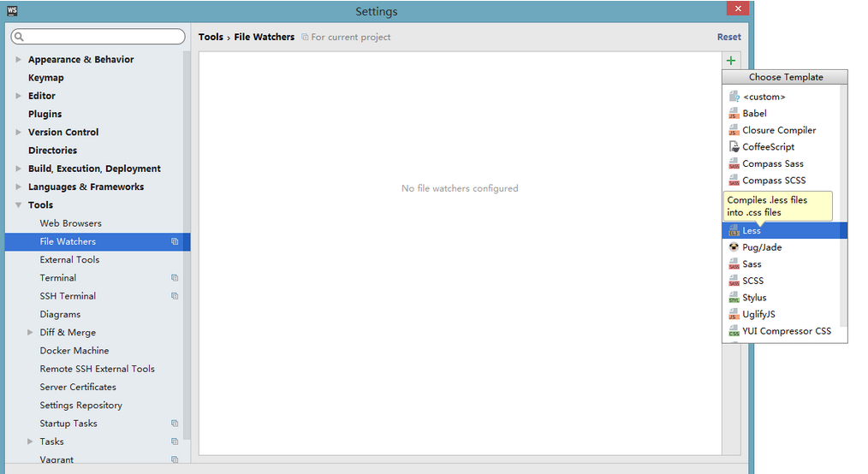The height and width of the screenshot is (474, 868).
Task: Click the YUI Compressor CSS icon
Action: 734,331
